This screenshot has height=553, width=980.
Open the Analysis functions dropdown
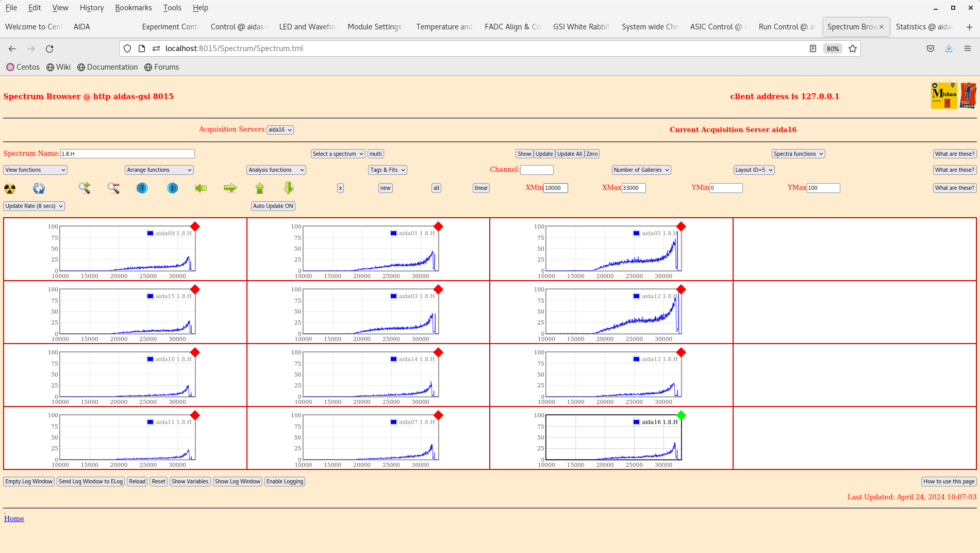[276, 170]
